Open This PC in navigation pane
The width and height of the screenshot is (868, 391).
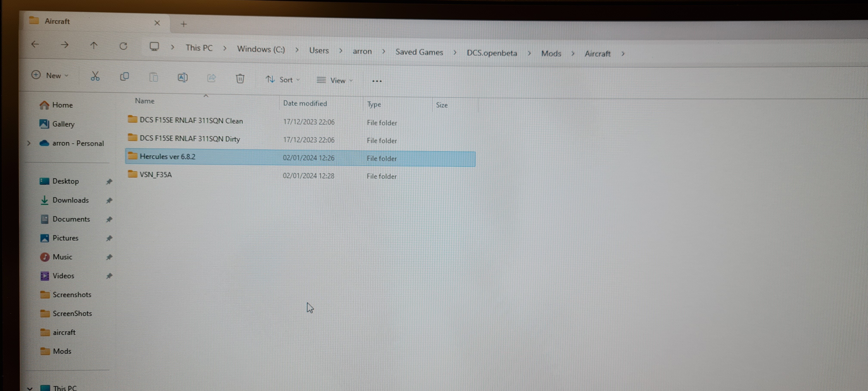tap(59, 388)
